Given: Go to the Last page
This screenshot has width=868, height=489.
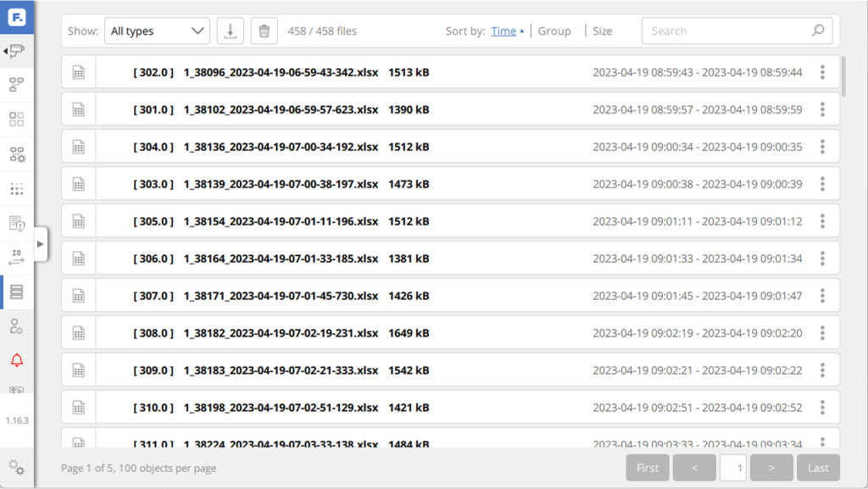Looking at the screenshot, I should (818, 468).
